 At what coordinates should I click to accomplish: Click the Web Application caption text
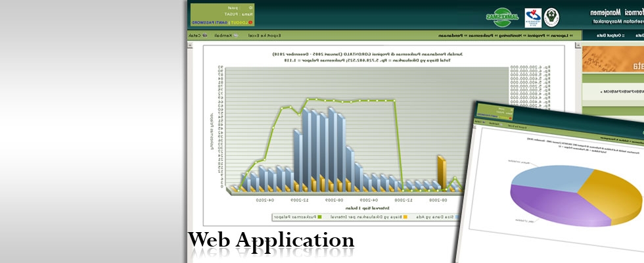271,241
